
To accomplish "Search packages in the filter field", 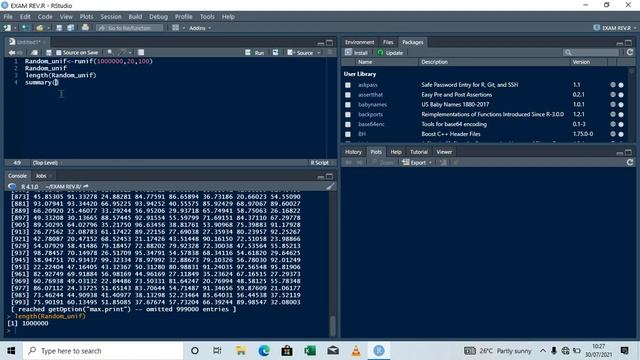I will click(x=591, y=52).
